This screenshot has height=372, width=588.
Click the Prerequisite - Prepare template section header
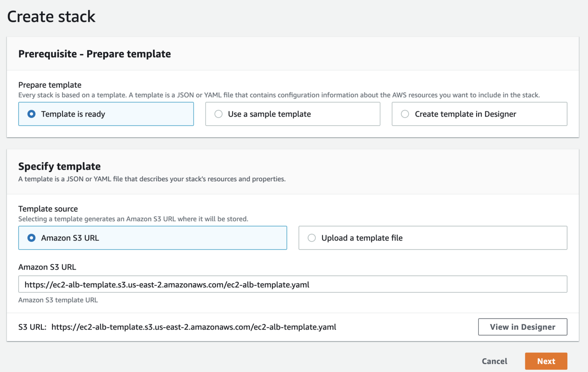[94, 54]
